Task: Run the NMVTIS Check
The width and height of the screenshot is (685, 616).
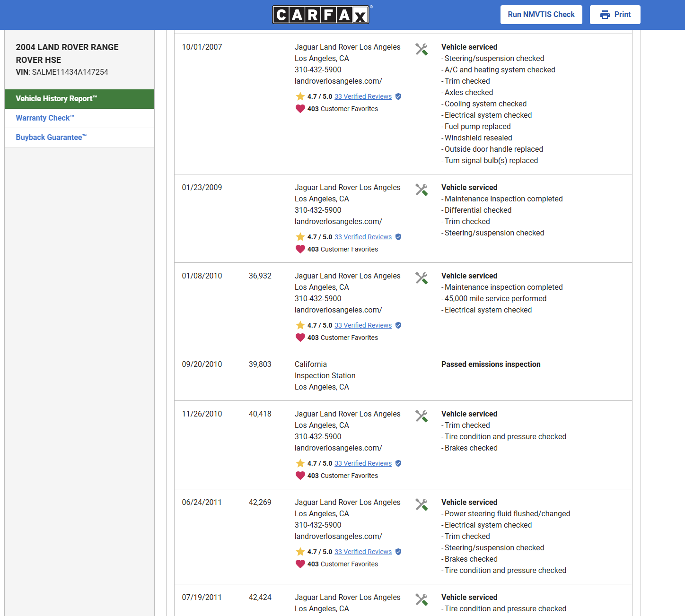Action: point(541,15)
